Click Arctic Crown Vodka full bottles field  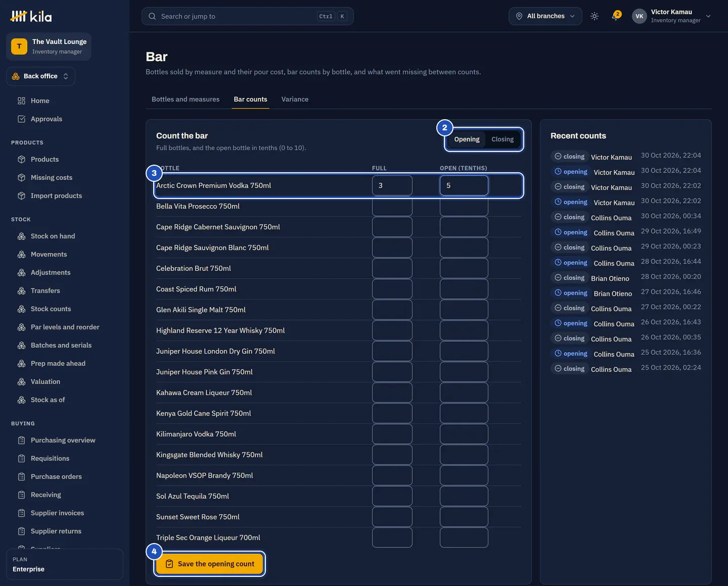pyautogui.click(x=392, y=185)
